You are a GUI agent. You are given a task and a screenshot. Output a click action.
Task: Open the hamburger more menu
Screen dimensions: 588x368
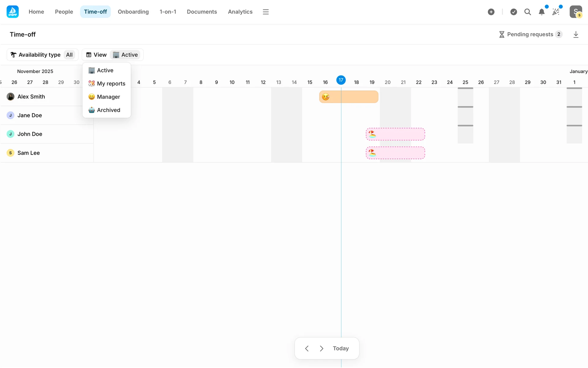pyautogui.click(x=266, y=12)
